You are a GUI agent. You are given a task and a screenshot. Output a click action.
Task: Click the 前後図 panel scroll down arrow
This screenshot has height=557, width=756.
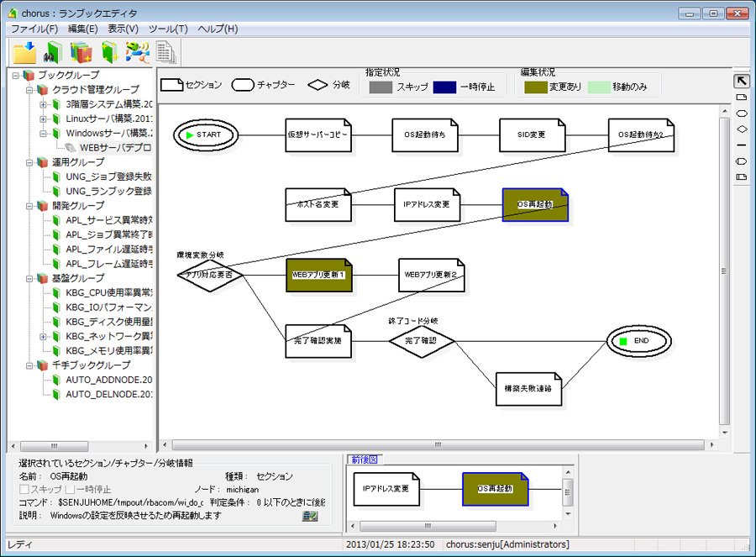568,514
